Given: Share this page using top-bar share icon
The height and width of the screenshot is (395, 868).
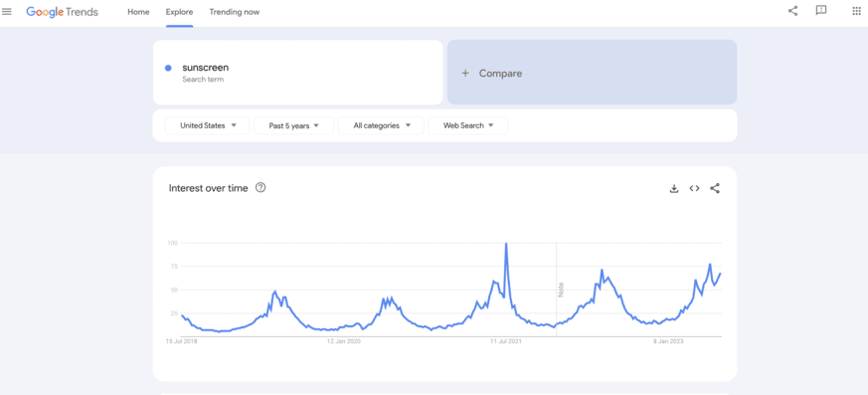Looking at the screenshot, I should click(x=792, y=11).
